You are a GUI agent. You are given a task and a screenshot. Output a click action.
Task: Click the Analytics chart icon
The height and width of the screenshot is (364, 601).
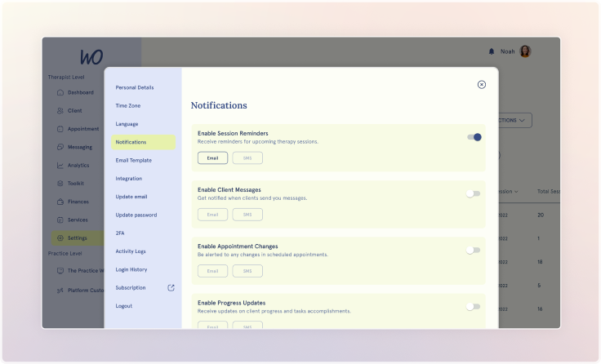(x=60, y=166)
